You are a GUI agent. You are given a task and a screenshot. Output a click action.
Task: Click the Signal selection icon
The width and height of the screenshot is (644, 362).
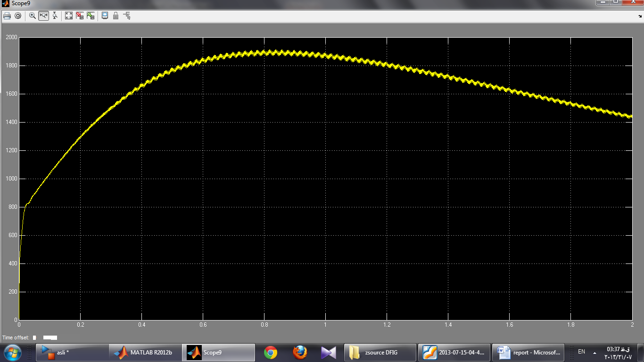[x=127, y=16]
